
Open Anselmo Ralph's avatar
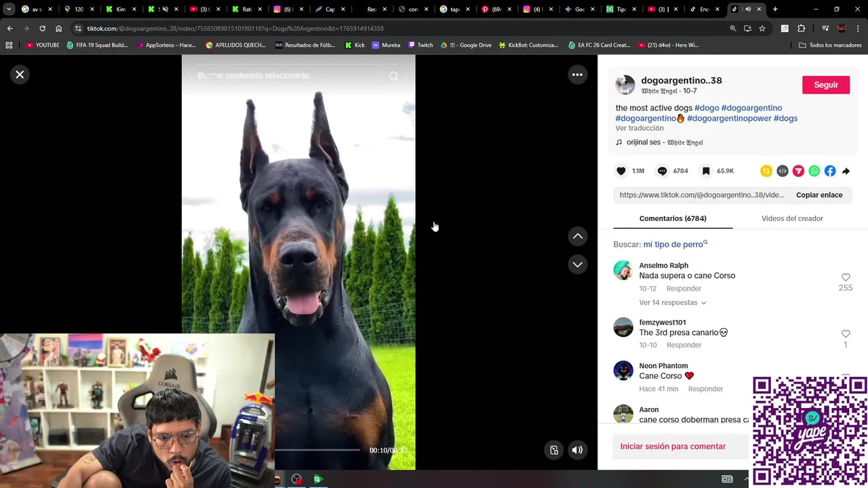pos(623,270)
